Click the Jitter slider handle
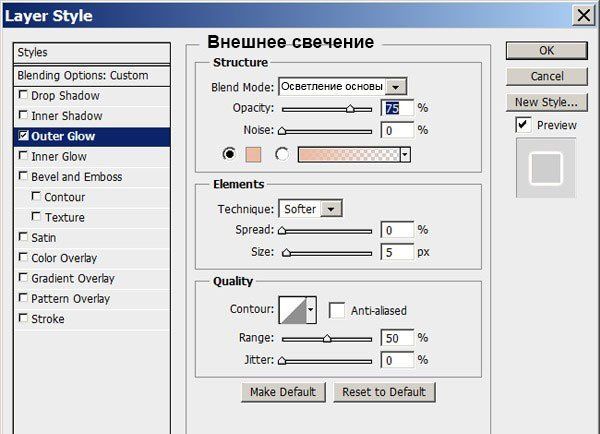 (282, 361)
